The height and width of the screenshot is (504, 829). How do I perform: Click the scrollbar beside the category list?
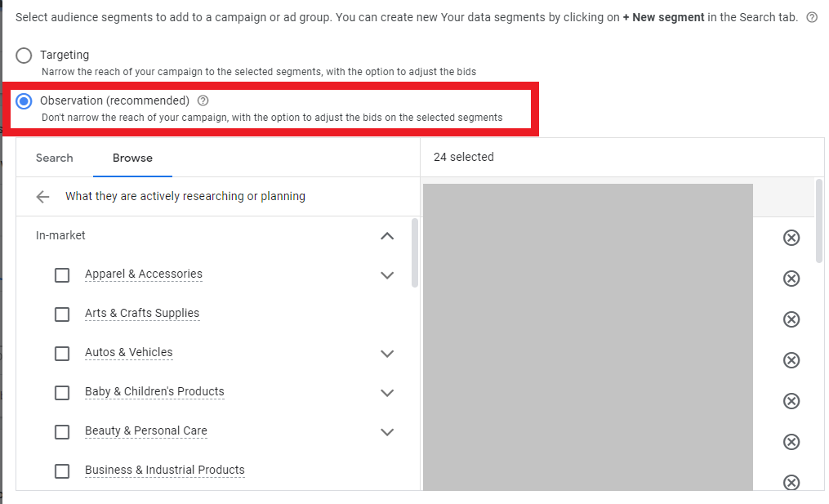click(x=415, y=253)
